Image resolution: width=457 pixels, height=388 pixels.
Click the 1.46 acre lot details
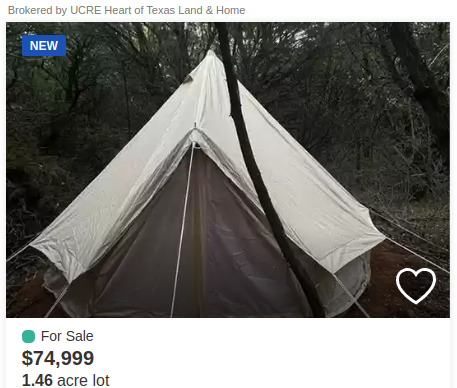[x=66, y=380]
